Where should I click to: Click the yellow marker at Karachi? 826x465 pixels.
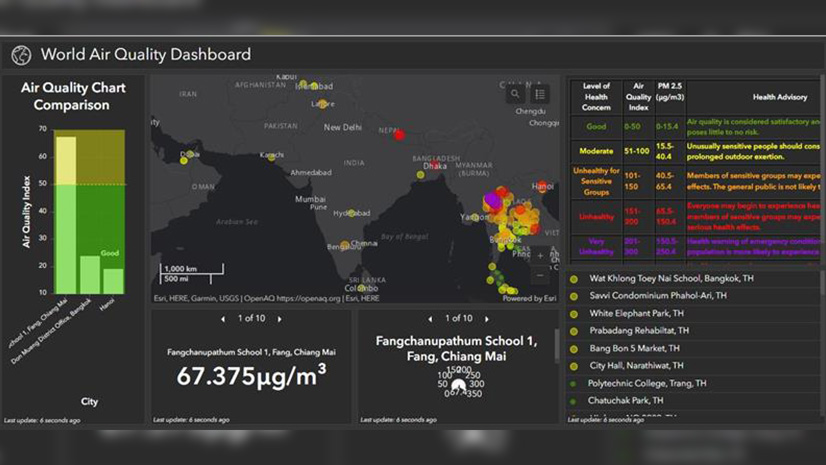pyautogui.click(x=269, y=157)
